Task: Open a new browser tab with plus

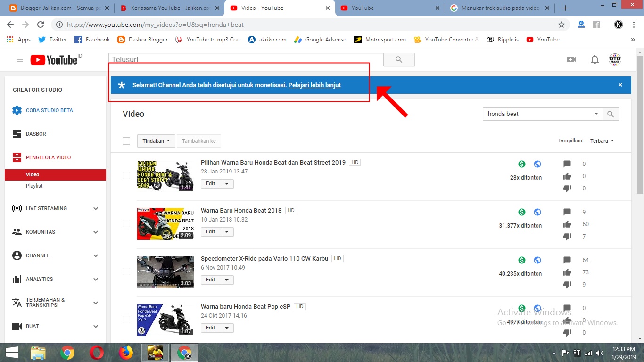Action: click(x=565, y=8)
